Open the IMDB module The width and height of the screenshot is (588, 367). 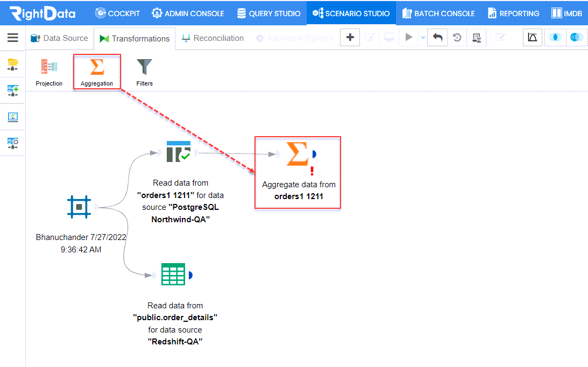[566, 13]
